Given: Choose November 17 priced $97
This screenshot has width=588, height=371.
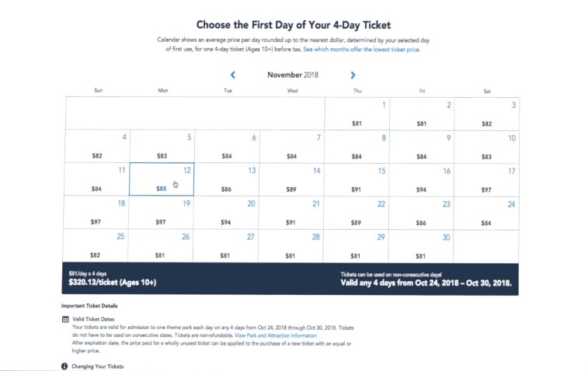Looking at the screenshot, I should click(486, 180).
